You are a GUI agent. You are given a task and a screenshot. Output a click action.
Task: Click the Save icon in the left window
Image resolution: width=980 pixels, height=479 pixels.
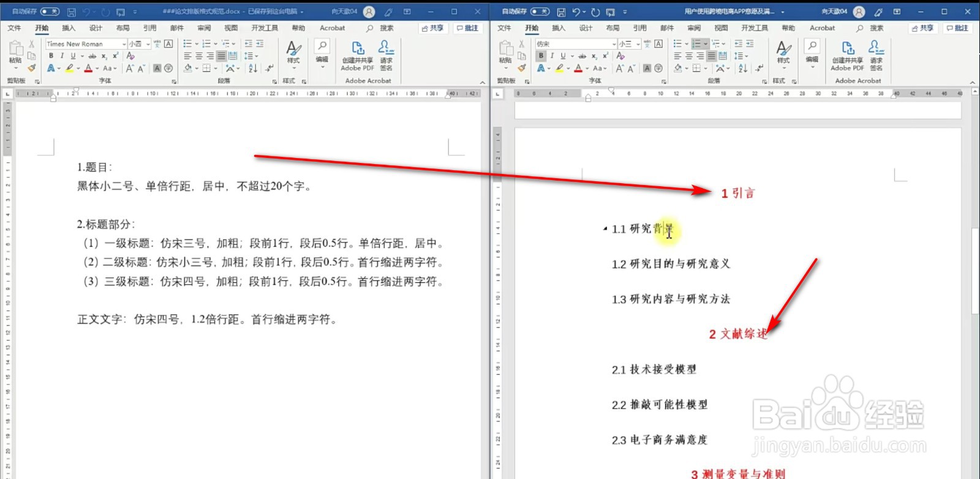tap(71, 12)
